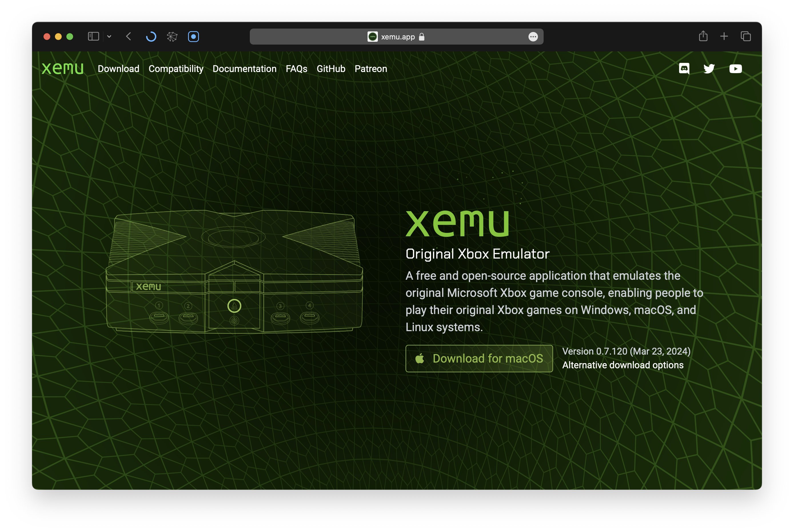Click the Reload icon in Safari toolbar

[x=151, y=36]
